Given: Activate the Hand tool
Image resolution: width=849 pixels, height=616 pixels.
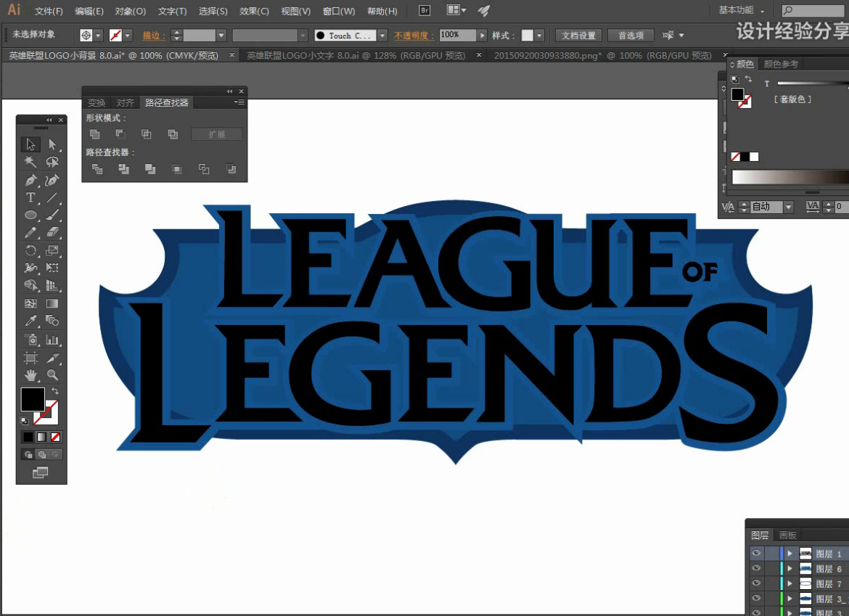Looking at the screenshot, I should 30,374.
